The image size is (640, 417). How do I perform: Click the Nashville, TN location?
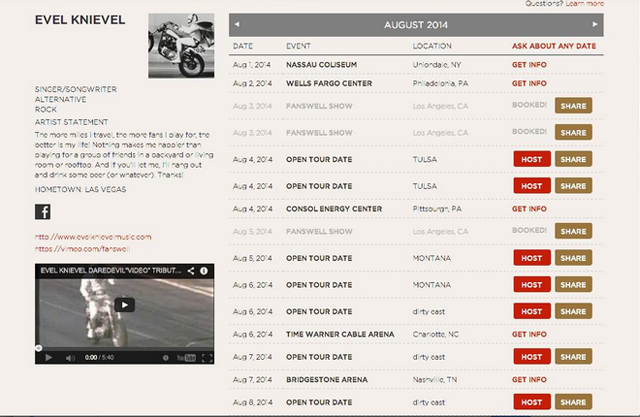tap(435, 379)
